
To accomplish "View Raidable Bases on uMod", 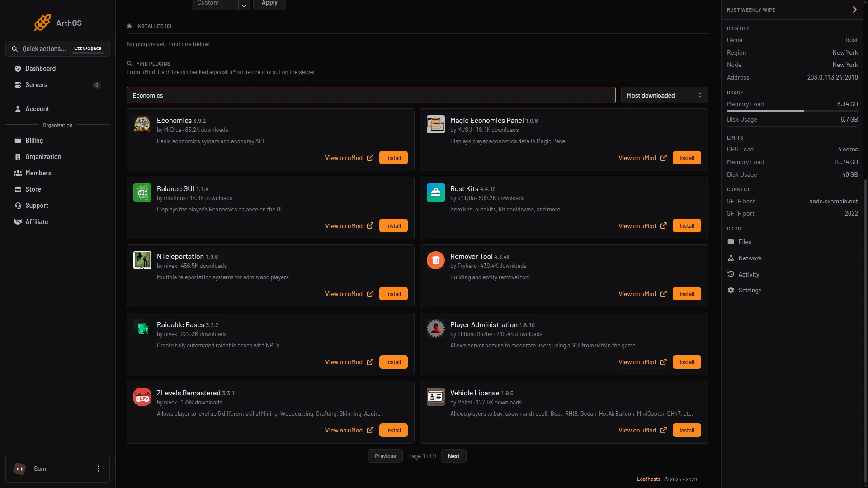I will (x=349, y=362).
